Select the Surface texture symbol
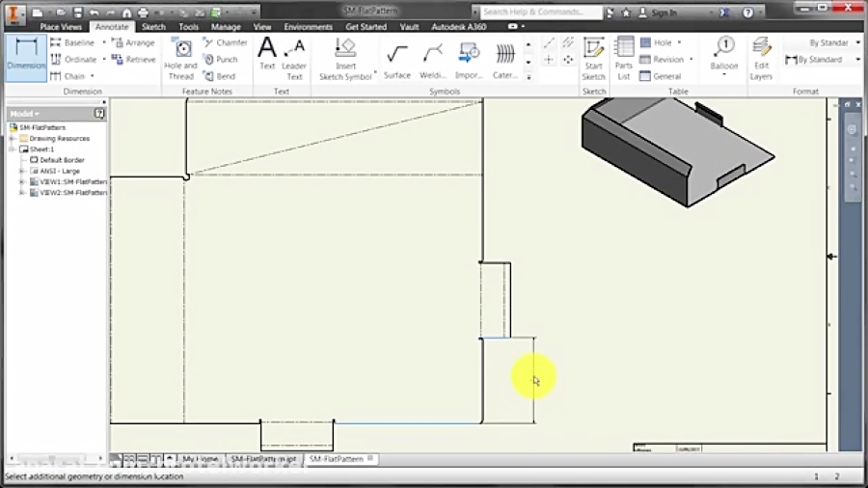868x488 pixels. 397,62
